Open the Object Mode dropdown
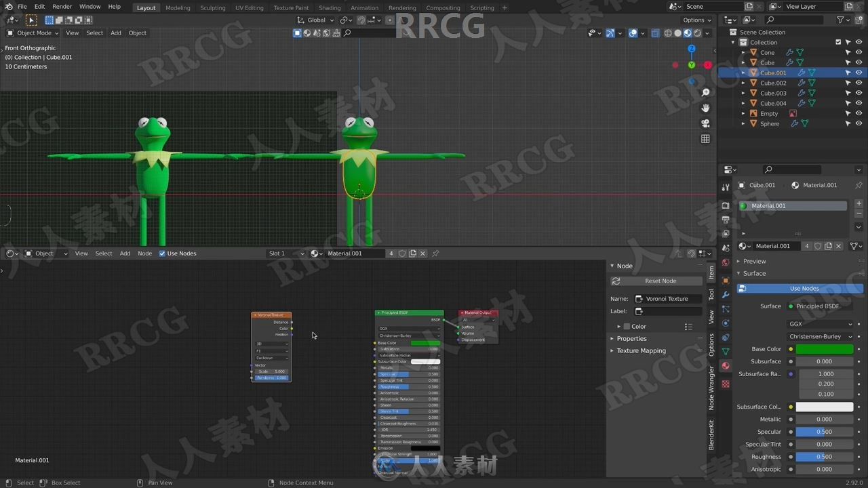868x488 pixels. pos(33,33)
